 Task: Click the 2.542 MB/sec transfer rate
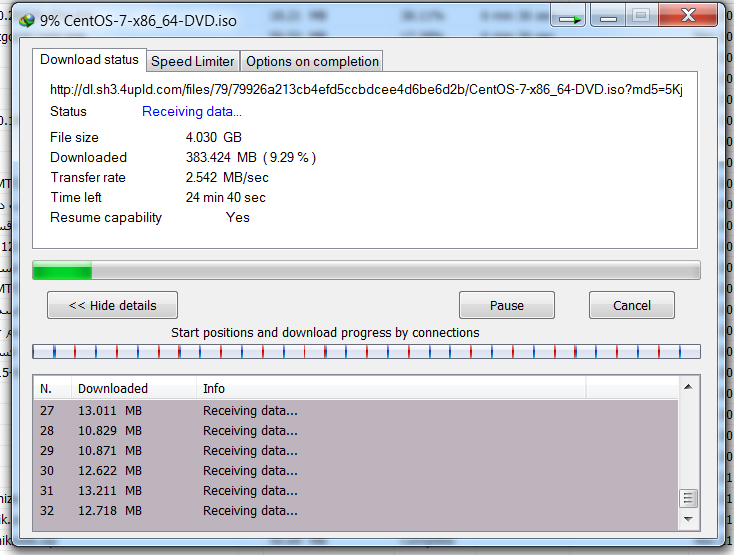pyautogui.click(x=227, y=177)
